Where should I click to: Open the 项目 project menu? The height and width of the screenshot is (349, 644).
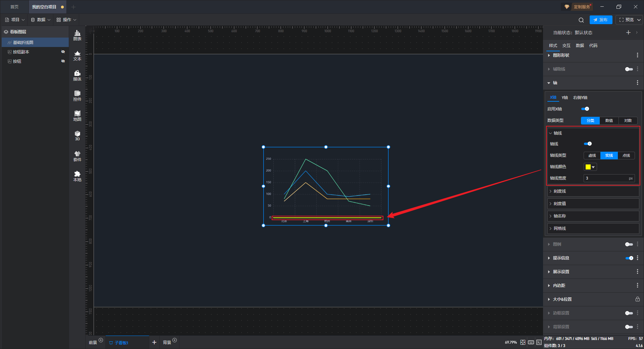click(x=15, y=20)
